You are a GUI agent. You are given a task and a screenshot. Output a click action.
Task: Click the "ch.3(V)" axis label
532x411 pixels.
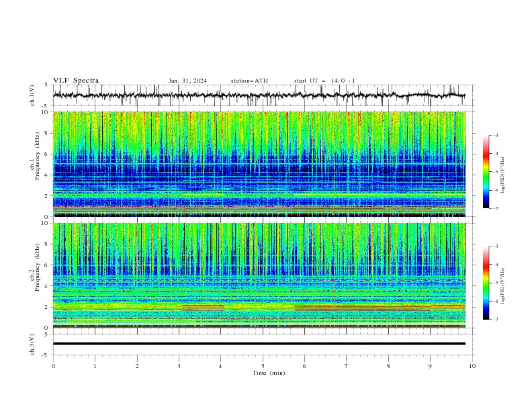point(32,345)
